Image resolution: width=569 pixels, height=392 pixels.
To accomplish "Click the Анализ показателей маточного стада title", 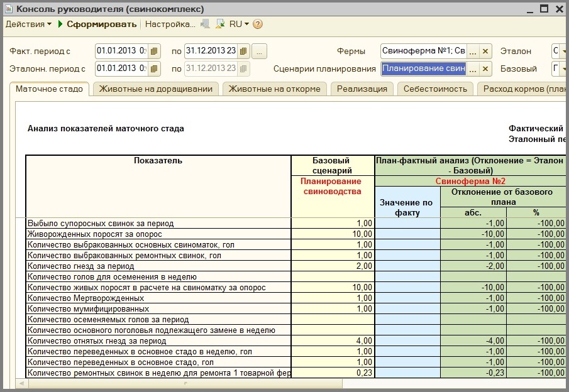I will coord(106,128).
